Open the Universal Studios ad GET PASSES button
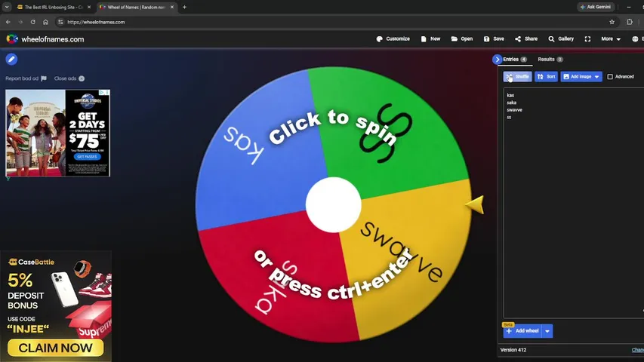This screenshot has width=644, height=362. click(x=87, y=157)
